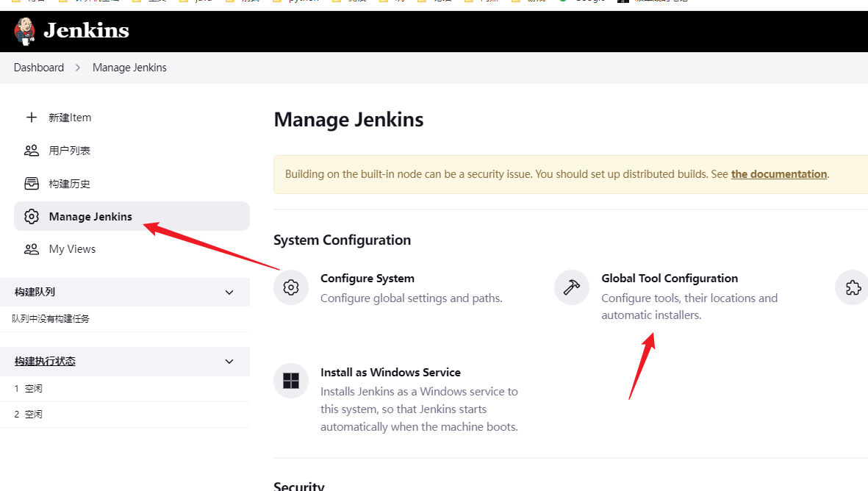Click 'Installs Jenkins as a Windows service' description
This screenshot has width=868, height=491.
tap(420, 409)
